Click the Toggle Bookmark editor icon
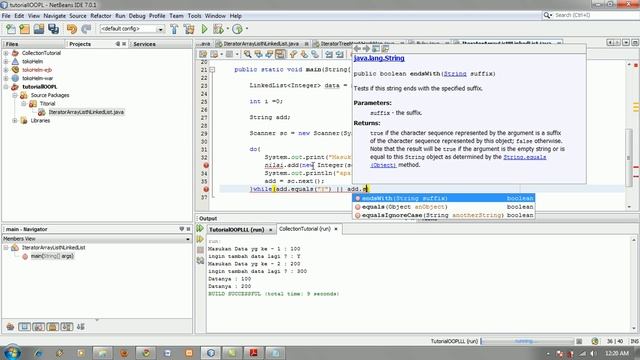 click(315, 54)
